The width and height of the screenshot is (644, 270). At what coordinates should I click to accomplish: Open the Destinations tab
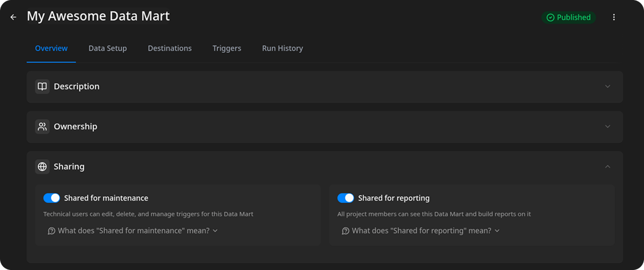[x=170, y=48]
